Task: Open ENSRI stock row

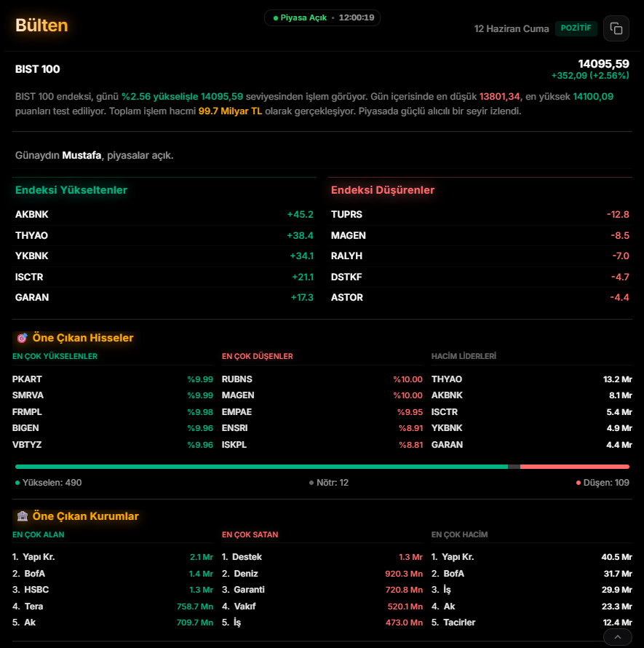Action: point(322,428)
